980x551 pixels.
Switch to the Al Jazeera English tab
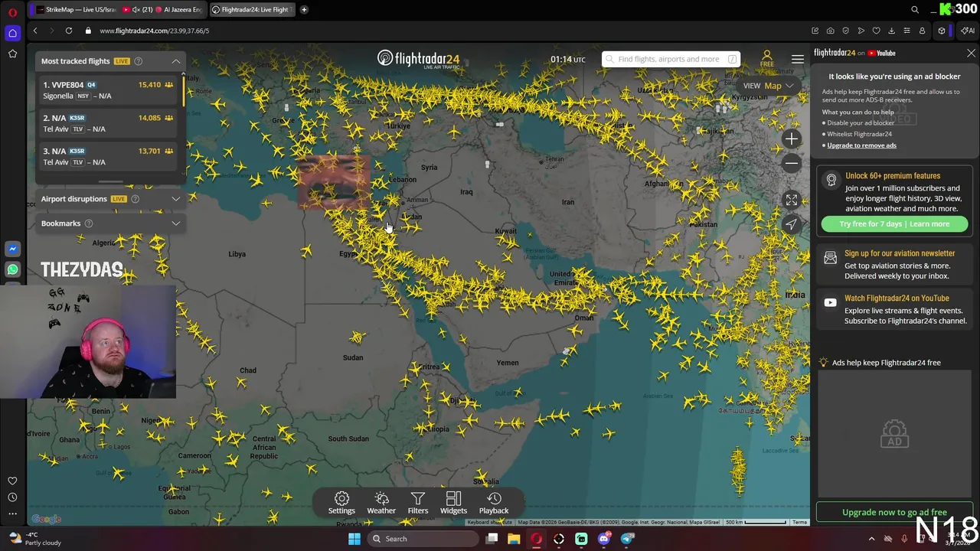(178, 10)
